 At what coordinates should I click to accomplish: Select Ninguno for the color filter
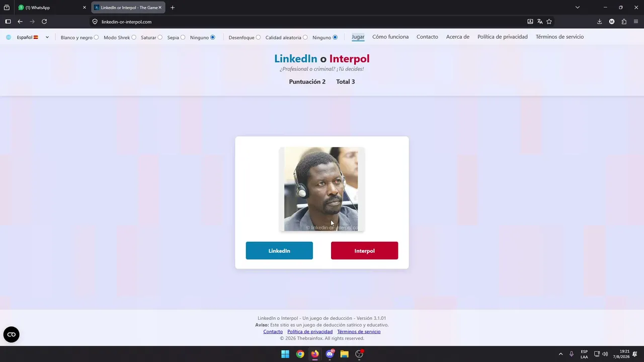[x=212, y=37]
